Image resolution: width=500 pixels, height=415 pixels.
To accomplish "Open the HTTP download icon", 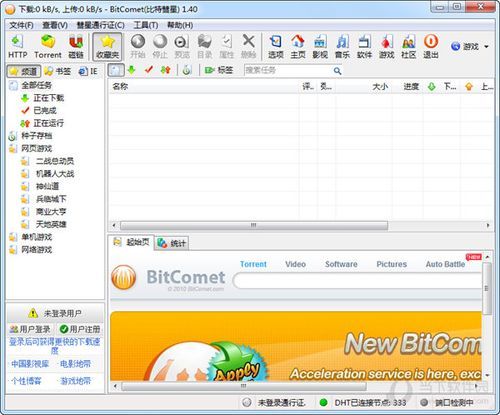I will tap(17, 47).
